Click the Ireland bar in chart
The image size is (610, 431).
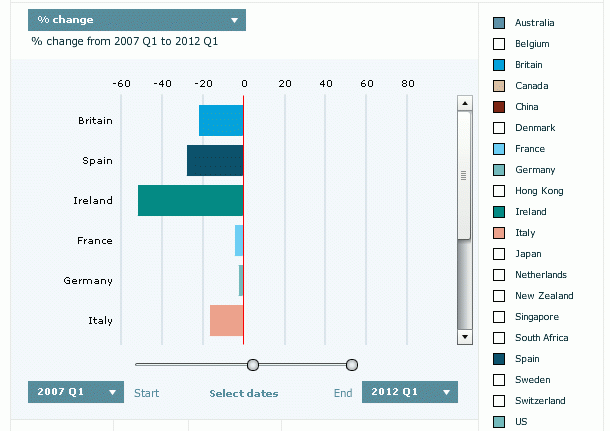pos(190,201)
